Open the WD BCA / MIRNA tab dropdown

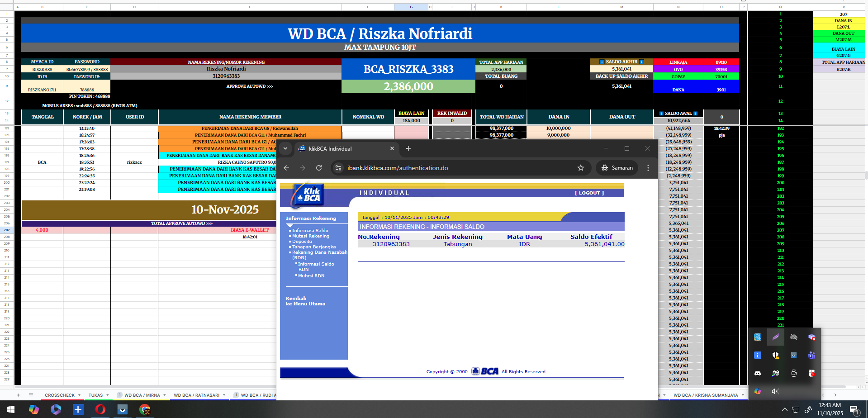164,395
